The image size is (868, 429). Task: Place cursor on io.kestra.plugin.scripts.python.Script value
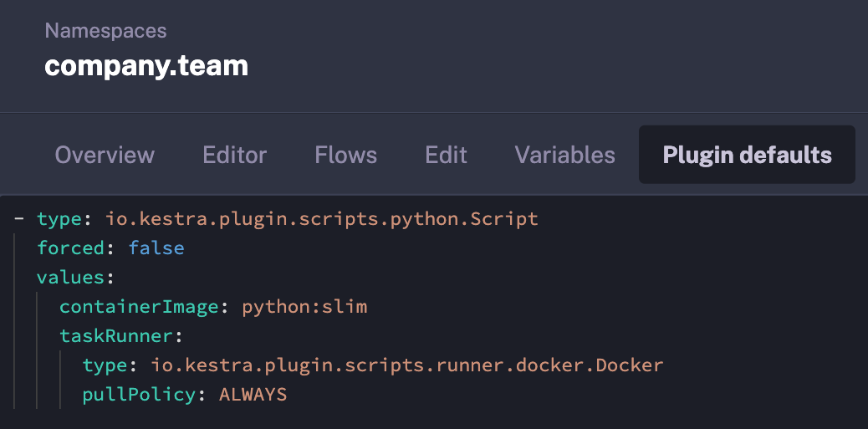(x=321, y=219)
